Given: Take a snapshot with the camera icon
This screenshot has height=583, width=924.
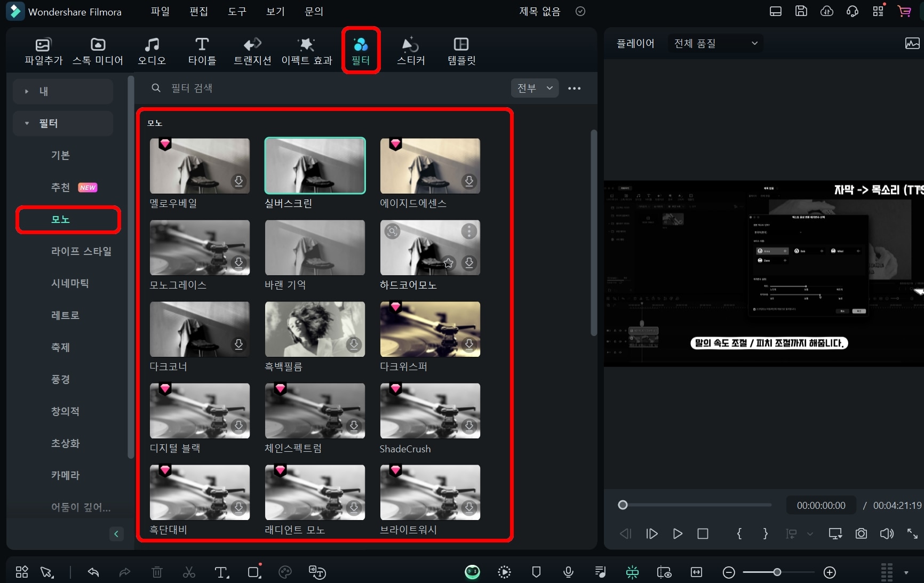Looking at the screenshot, I should (861, 534).
